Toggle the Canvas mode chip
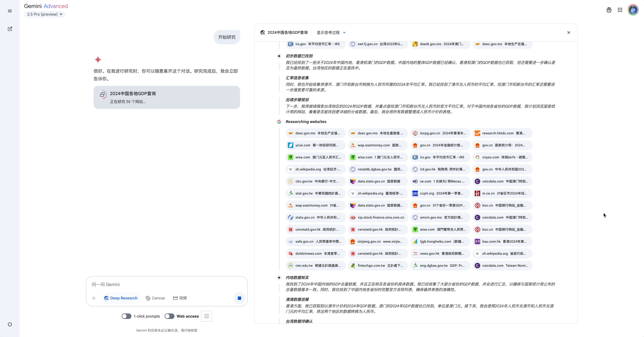 tap(155, 298)
